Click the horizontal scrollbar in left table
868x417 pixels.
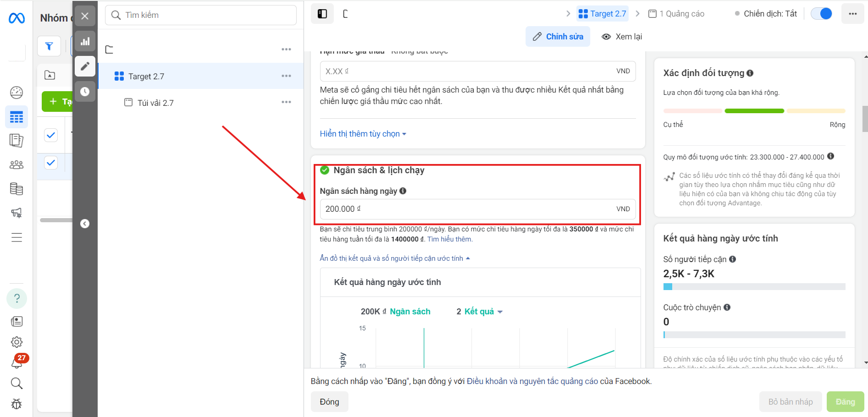56,220
